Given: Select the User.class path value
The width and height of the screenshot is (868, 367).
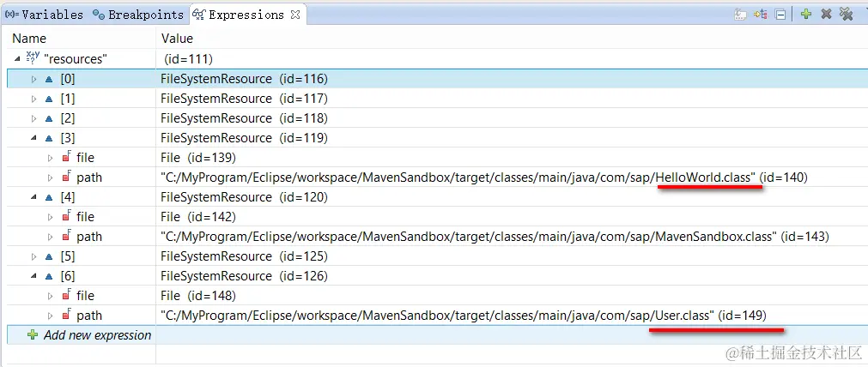Looking at the screenshot, I should (464, 316).
